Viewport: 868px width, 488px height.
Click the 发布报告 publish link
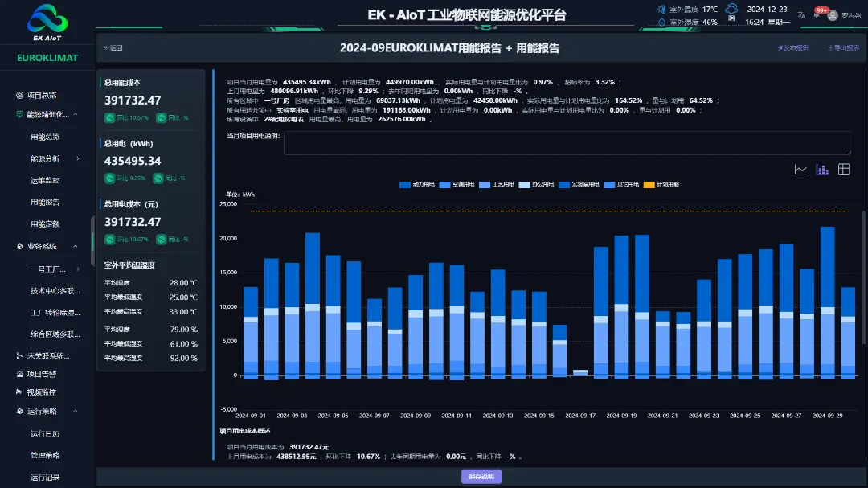[x=792, y=48]
